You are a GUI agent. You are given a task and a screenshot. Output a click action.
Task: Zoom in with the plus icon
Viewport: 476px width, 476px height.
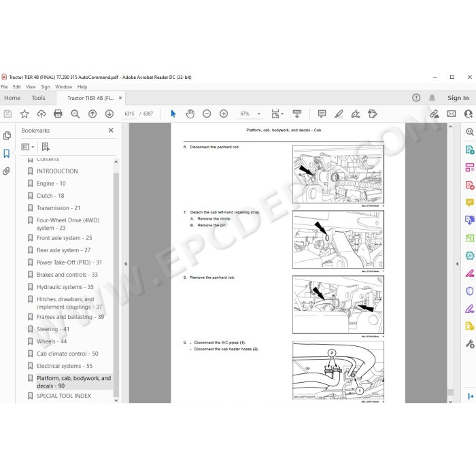click(x=224, y=114)
